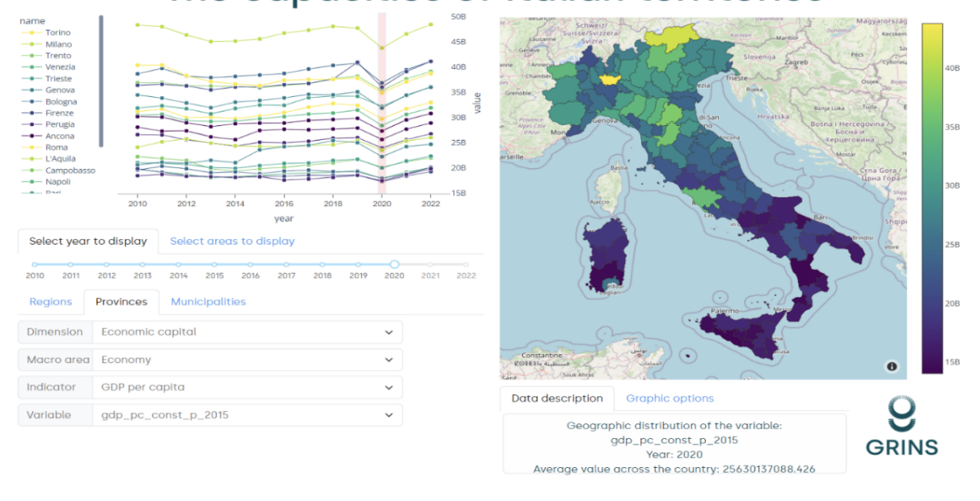Click the 2022 mark on year slider
The height and width of the screenshot is (501, 980).
(466, 264)
